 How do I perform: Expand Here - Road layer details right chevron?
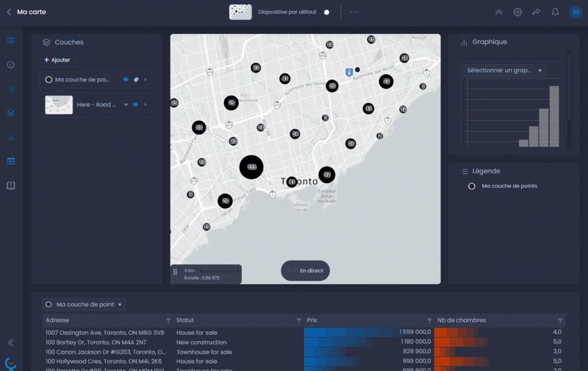145,105
